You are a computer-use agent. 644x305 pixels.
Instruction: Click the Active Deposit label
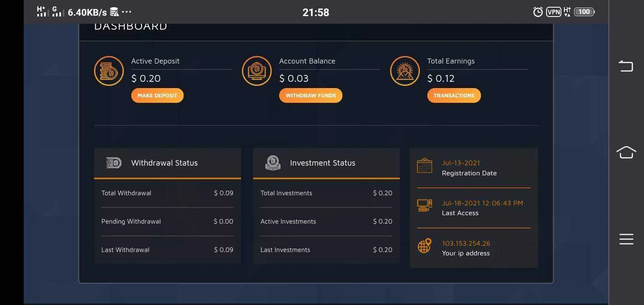tap(155, 61)
